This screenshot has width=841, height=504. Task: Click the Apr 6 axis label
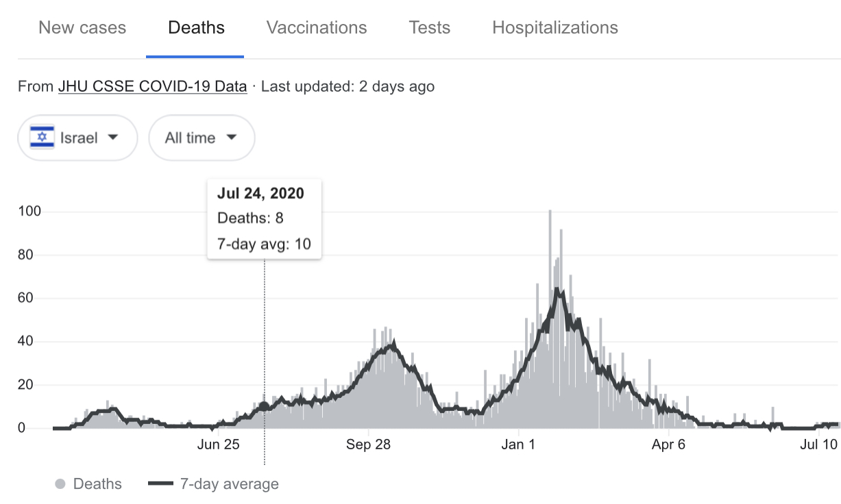(x=668, y=445)
